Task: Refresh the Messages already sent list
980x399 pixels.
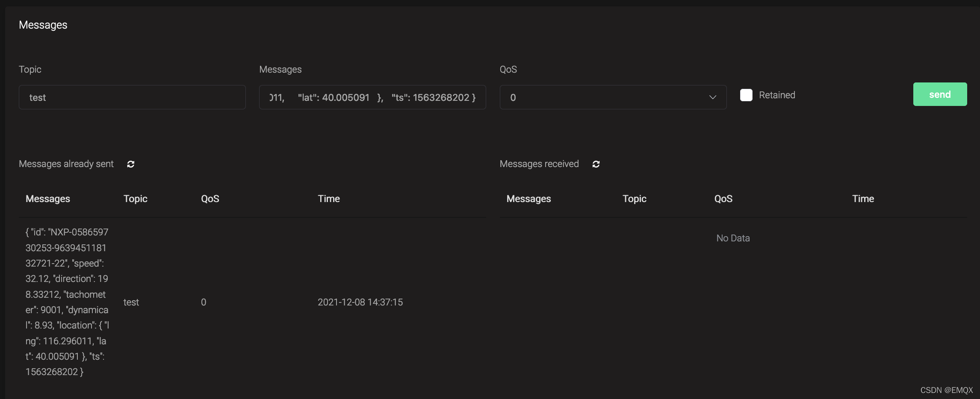Action: 131,164
